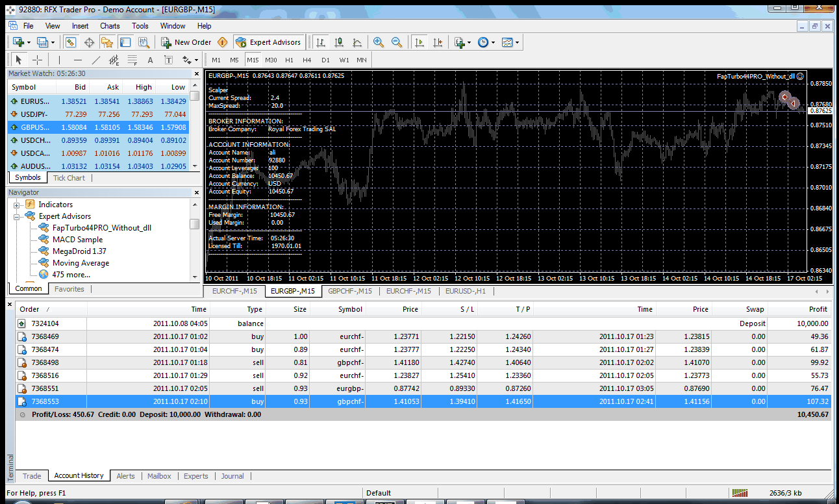Collapse the Expert Advisors tree node
Image resolution: width=839 pixels, height=504 pixels.
click(17, 217)
